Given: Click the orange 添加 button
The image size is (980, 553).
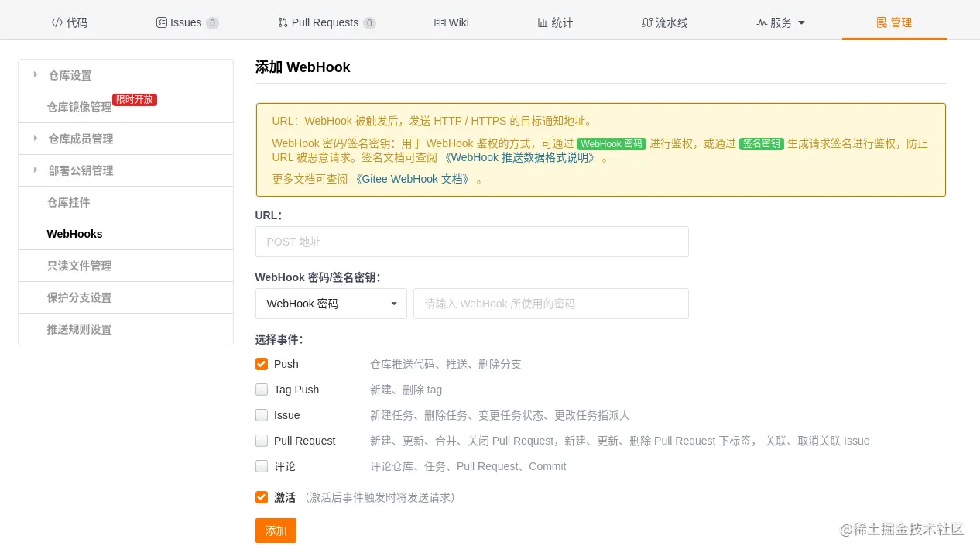Looking at the screenshot, I should (x=276, y=531).
